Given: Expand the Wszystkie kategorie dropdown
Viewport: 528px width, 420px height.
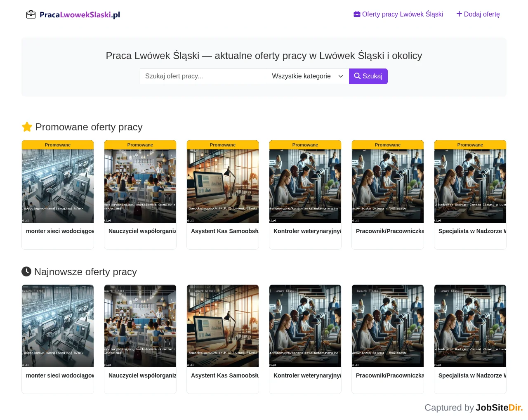Looking at the screenshot, I should pyautogui.click(x=308, y=76).
